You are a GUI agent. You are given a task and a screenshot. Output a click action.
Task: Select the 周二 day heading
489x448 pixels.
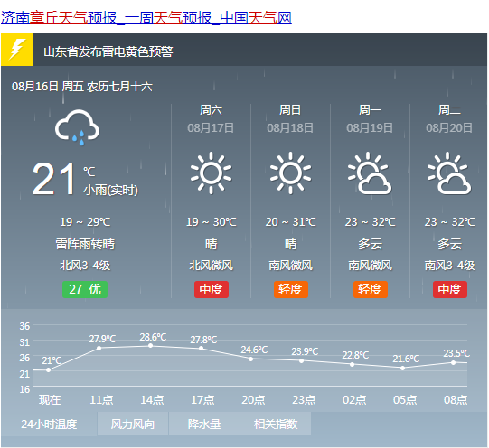pos(449,109)
